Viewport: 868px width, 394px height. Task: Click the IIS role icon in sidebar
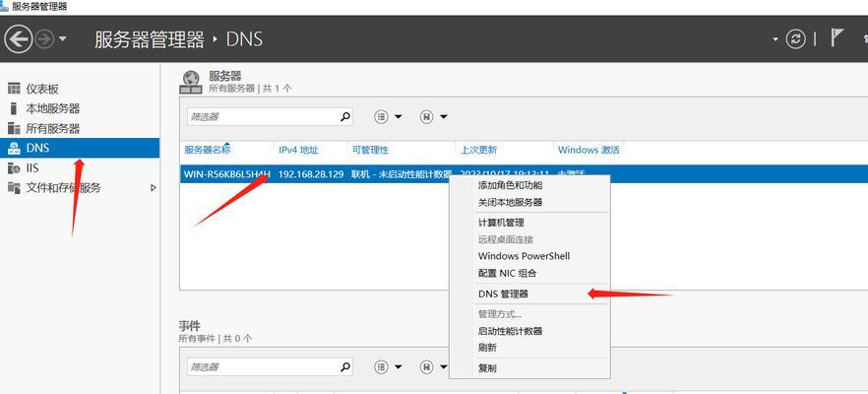coord(14,167)
